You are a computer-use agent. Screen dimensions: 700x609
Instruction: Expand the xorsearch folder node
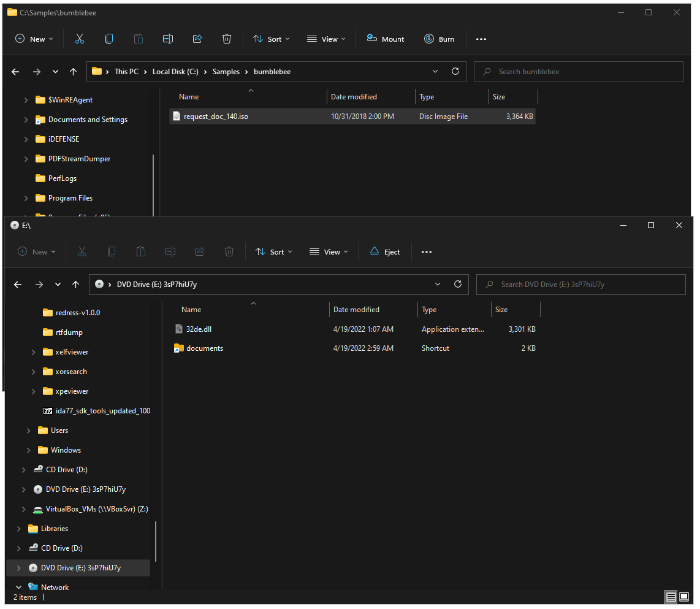tap(34, 372)
